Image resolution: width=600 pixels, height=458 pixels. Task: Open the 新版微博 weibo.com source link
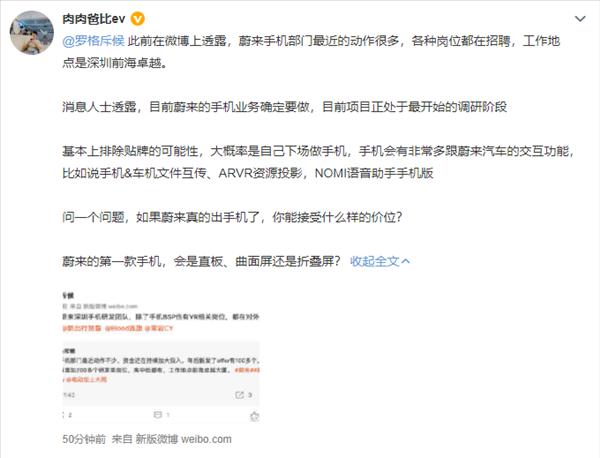[x=184, y=439]
